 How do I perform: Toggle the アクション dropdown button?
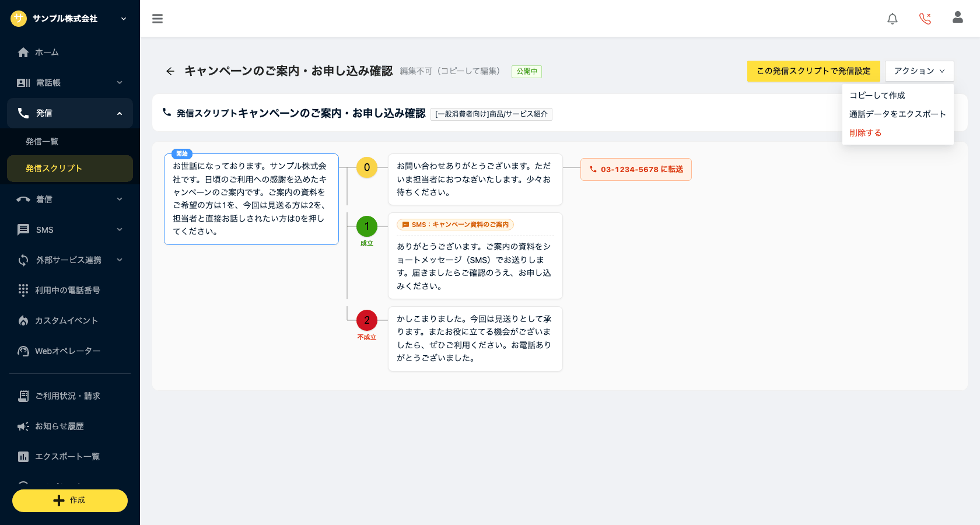point(919,71)
